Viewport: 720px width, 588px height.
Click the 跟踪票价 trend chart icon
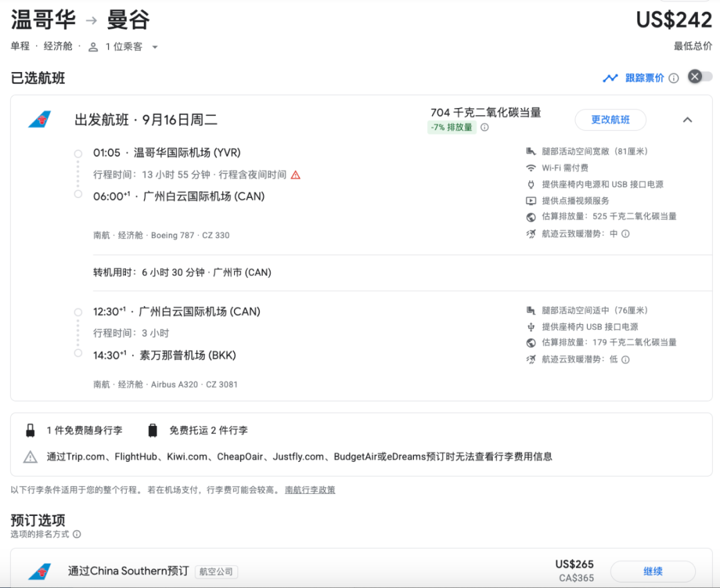610,78
